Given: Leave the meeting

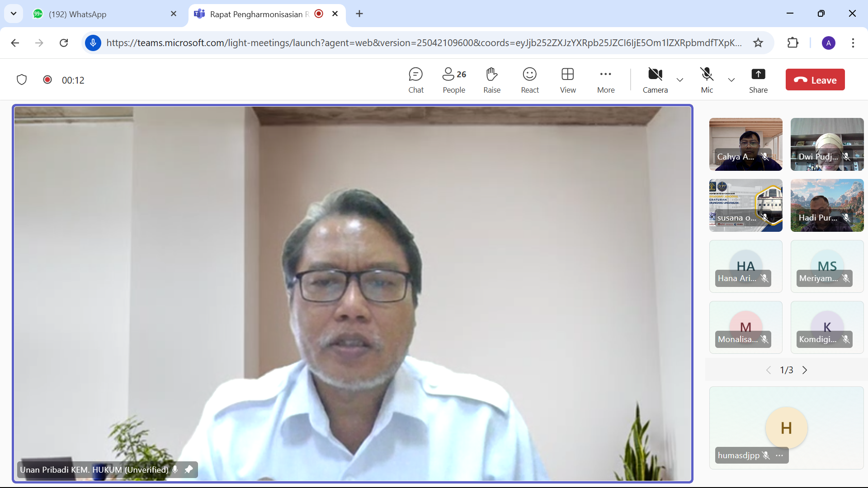Looking at the screenshot, I should point(815,80).
